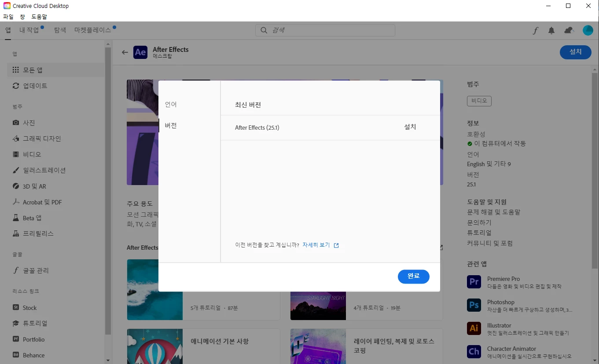
Task: Open the 일러스트레이션 category
Action: point(55,170)
